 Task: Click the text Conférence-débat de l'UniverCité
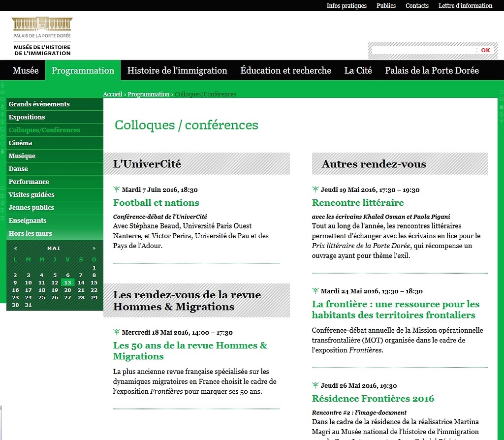160,217
